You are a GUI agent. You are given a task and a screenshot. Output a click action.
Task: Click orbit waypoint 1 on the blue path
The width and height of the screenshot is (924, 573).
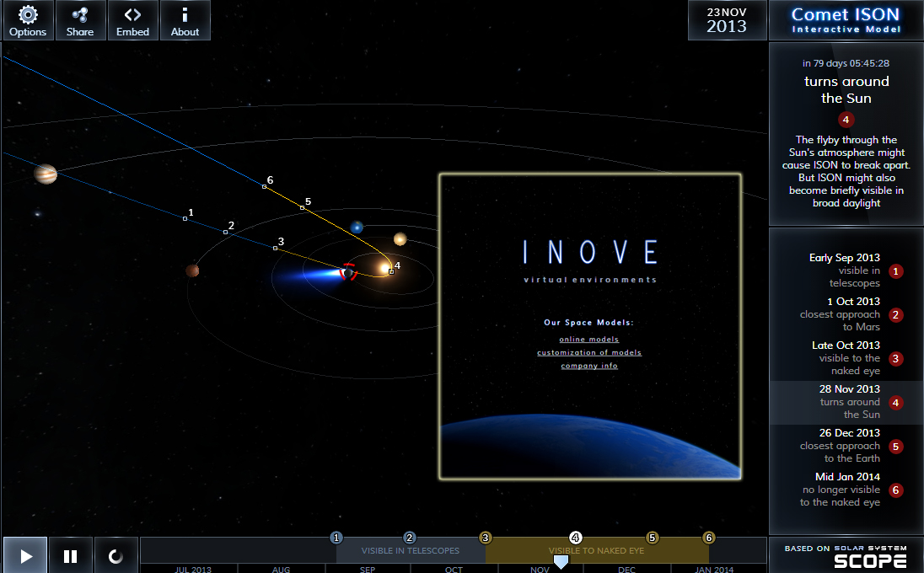click(185, 218)
